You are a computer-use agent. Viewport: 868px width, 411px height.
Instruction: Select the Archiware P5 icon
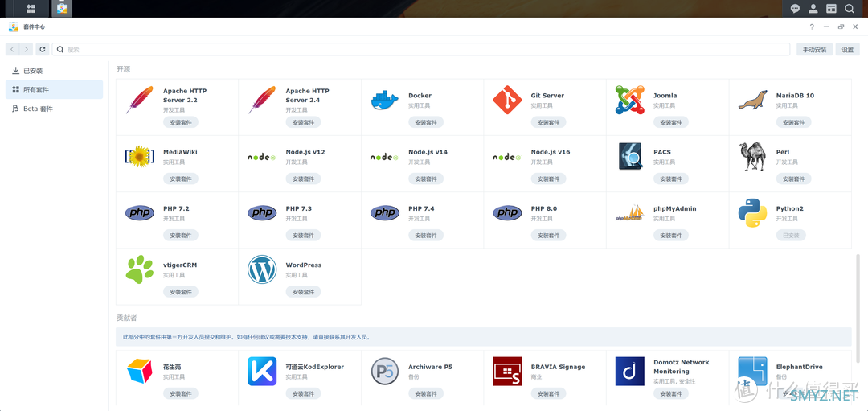(384, 371)
